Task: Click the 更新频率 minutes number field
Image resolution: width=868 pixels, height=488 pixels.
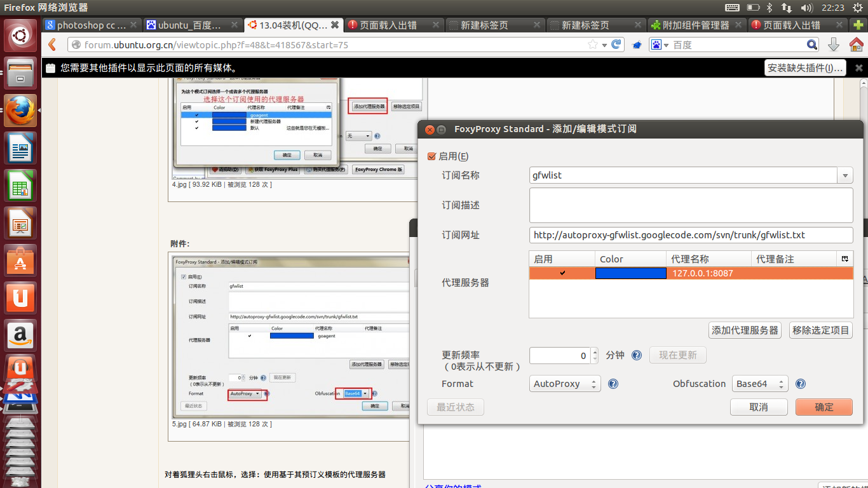Action: click(x=560, y=356)
